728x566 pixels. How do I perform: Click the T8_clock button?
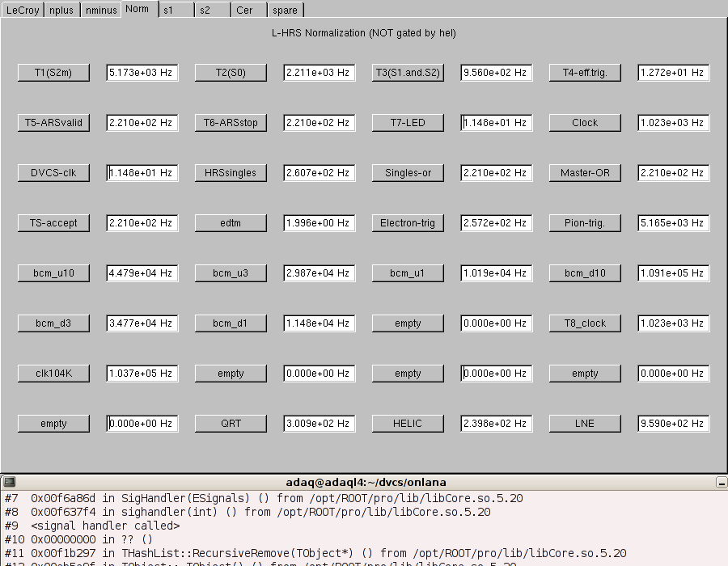585,323
